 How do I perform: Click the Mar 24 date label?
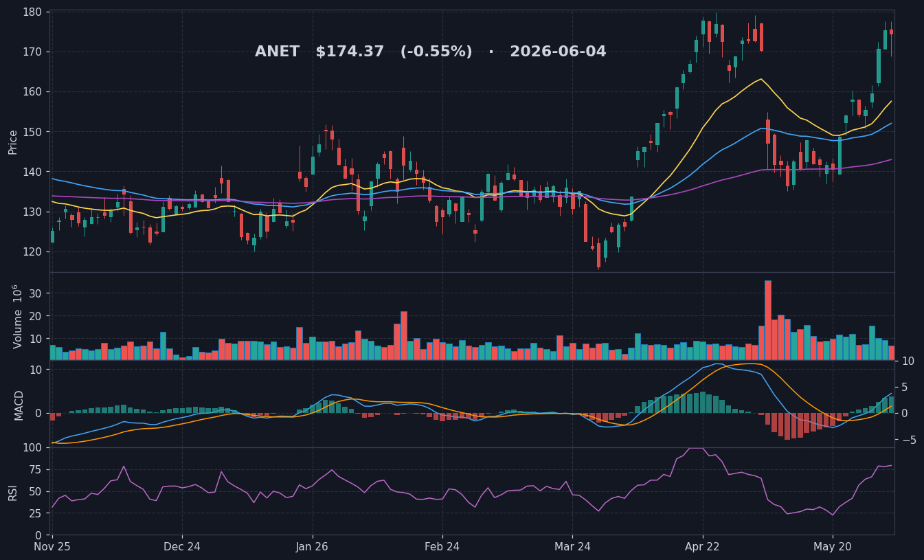click(x=572, y=547)
